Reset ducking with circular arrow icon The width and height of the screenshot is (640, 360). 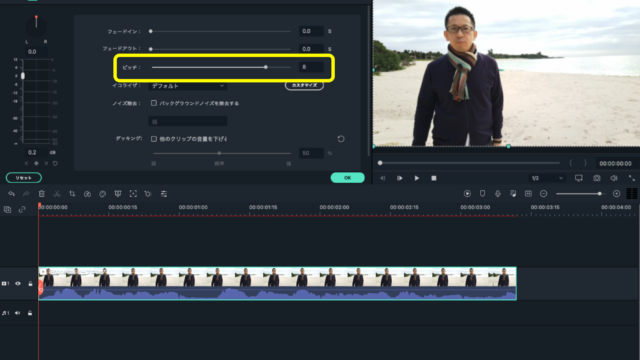tap(341, 139)
